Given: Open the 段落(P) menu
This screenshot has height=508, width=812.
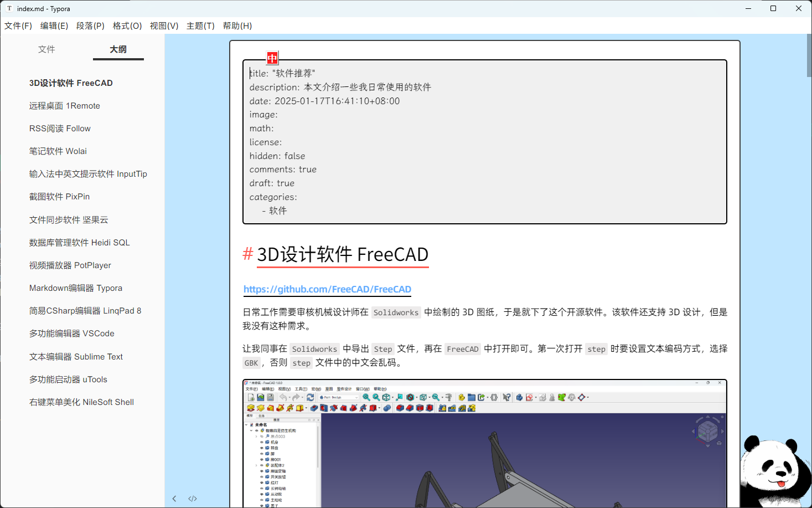Looking at the screenshot, I should point(90,25).
